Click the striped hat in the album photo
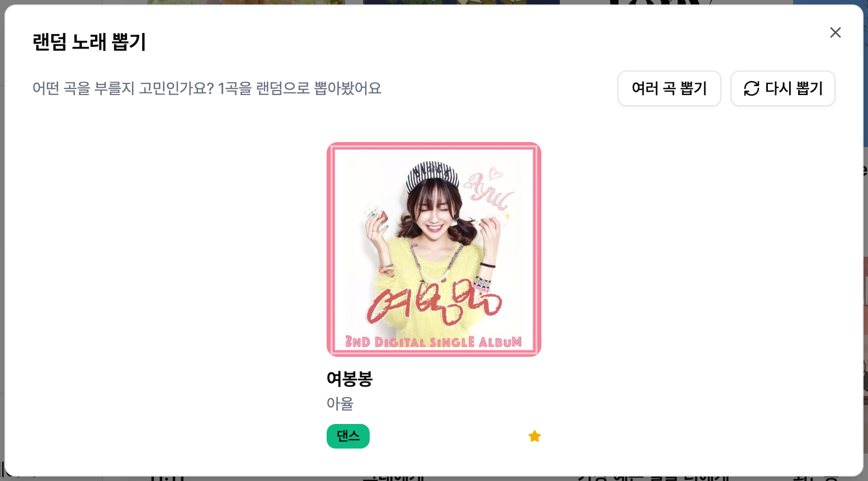Screen dimensions: 868x481 click(432, 176)
